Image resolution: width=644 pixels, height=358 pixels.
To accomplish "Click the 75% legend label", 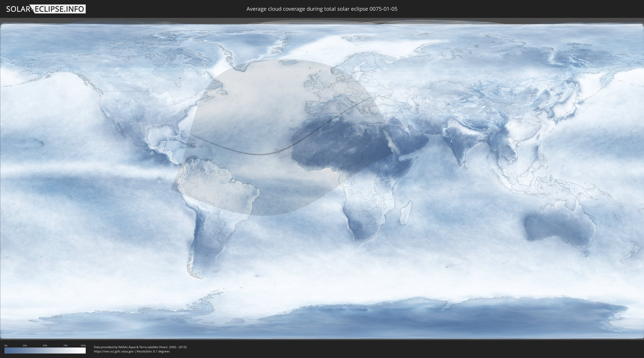I will pyautogui.click(x=65, y=345).
